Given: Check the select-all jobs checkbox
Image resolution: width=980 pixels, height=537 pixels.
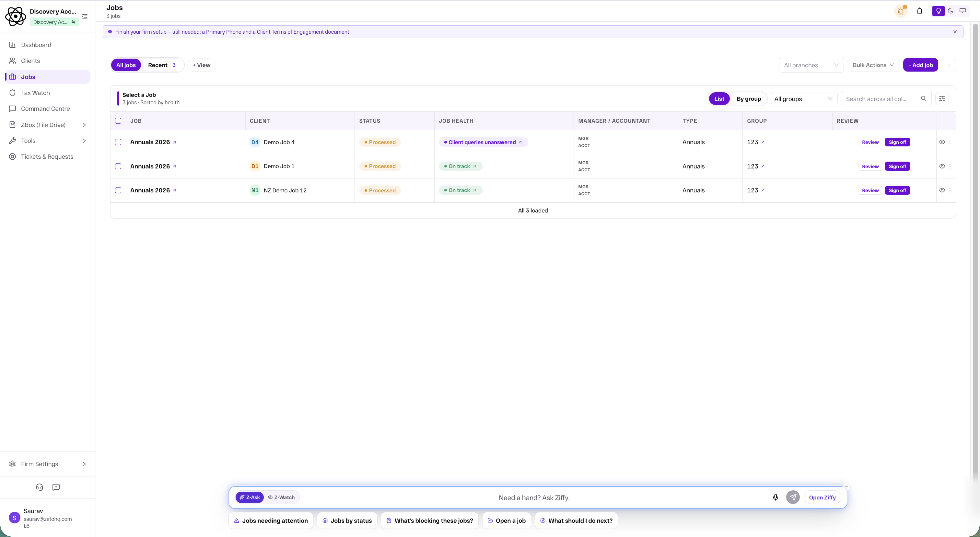Looking at the screenshot, I should click(x=118, y=121).
